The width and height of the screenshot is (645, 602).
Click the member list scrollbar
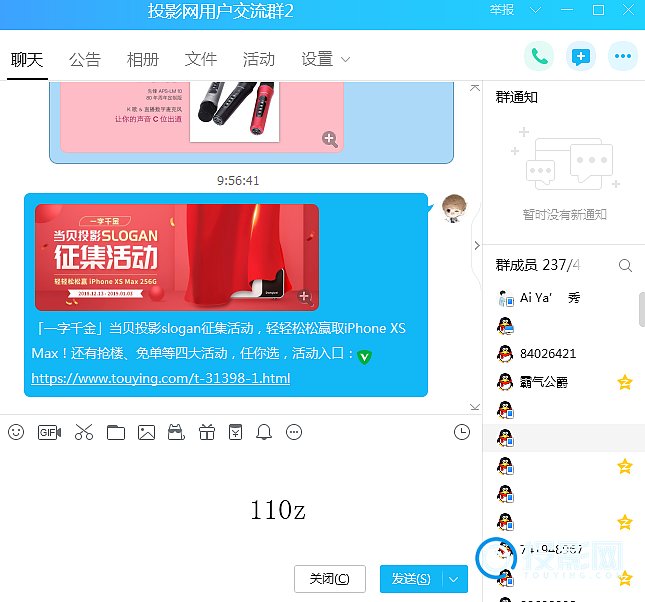(642, 309)
